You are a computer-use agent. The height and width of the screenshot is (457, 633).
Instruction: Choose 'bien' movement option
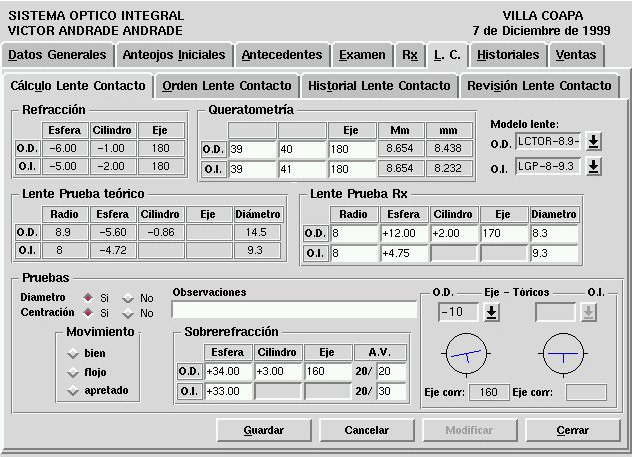(72, 353)
